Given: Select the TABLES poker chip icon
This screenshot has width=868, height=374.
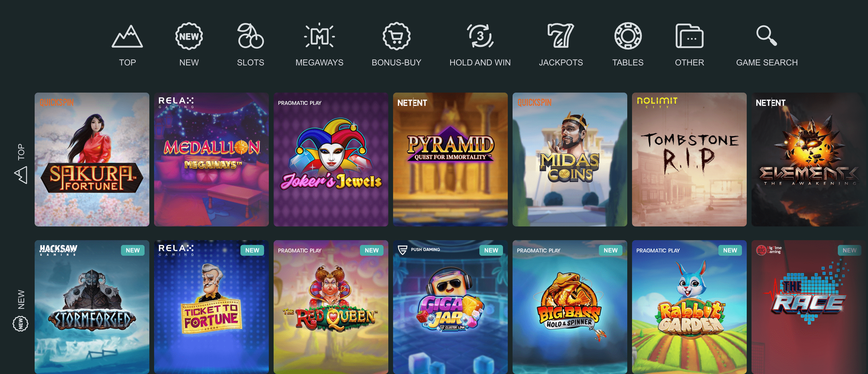Looking at the screenshot, I should pyautogui.click(x=628, y=36).
